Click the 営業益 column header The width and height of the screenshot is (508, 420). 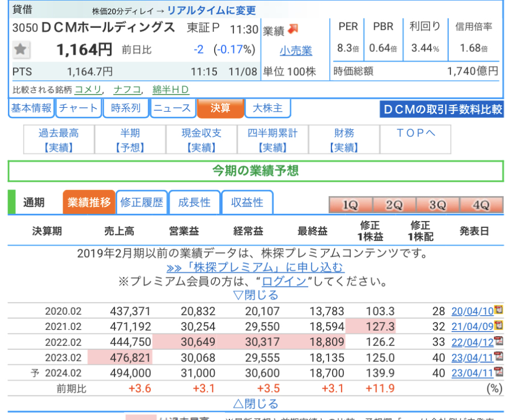pos(184,231)
